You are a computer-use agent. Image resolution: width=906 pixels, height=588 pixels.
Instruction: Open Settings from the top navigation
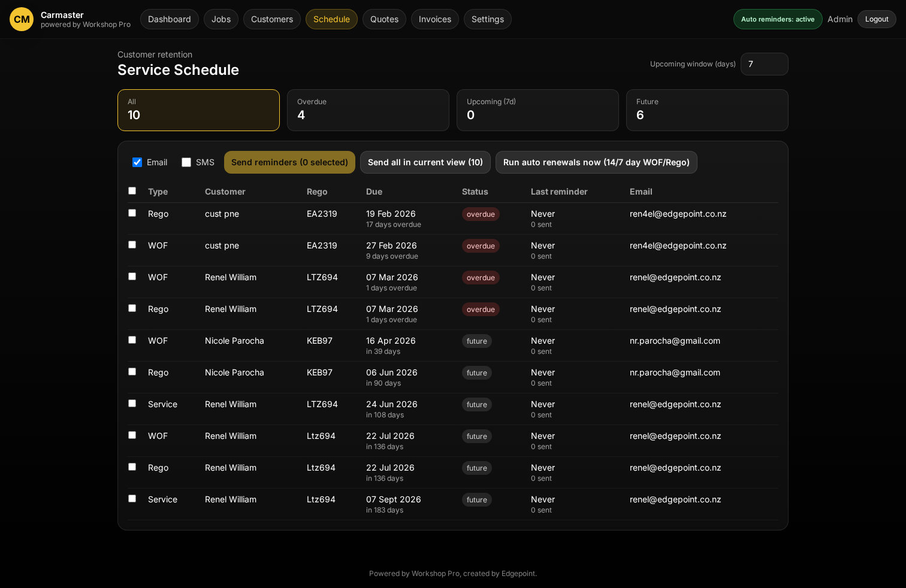click(487, 19)
